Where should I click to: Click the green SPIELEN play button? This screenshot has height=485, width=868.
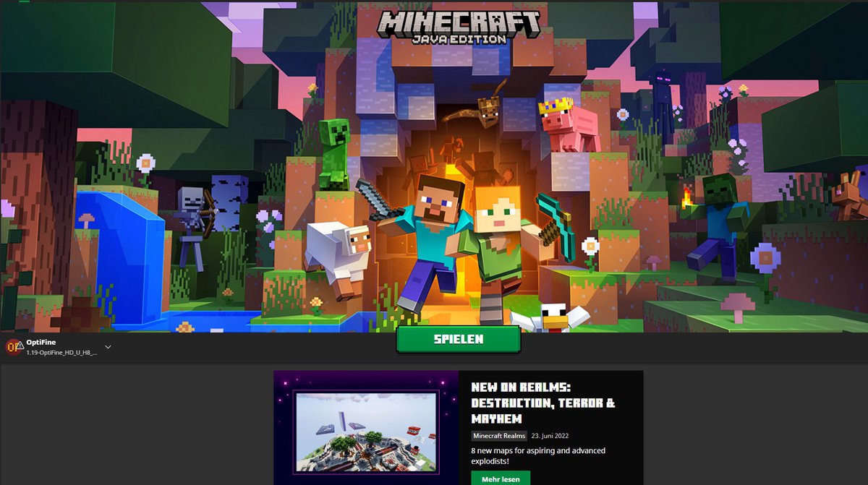pyautogui.click(x=458, y=339)
